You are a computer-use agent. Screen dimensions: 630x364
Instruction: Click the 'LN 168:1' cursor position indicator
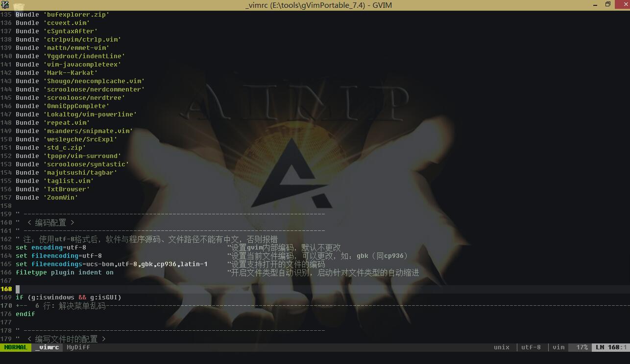pos(610,347)
